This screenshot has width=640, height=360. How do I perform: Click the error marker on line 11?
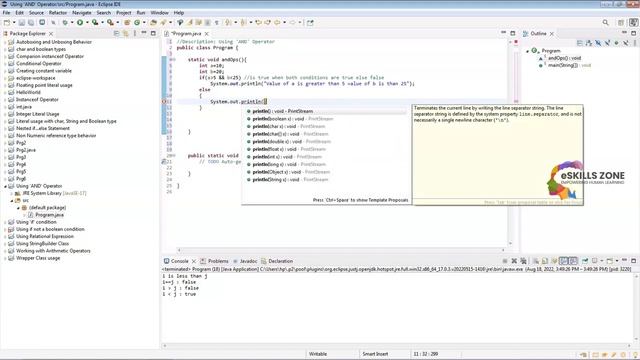click(x=164, y=101)
